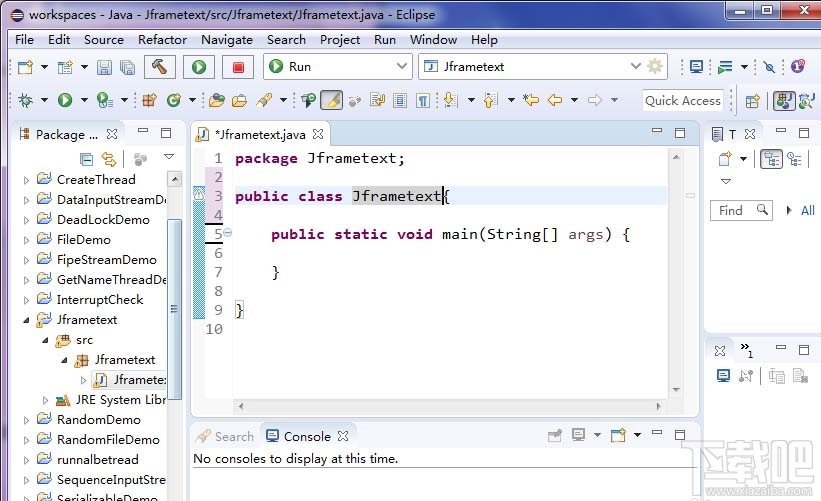
Task: Select the DeadLockDemo project
Action: point(103,220)
